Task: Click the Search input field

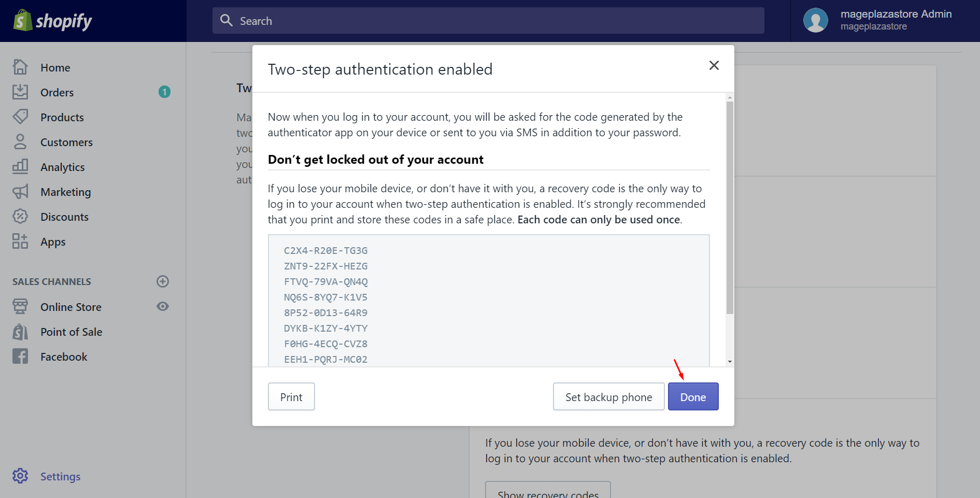Action: (x=488, y=21)
